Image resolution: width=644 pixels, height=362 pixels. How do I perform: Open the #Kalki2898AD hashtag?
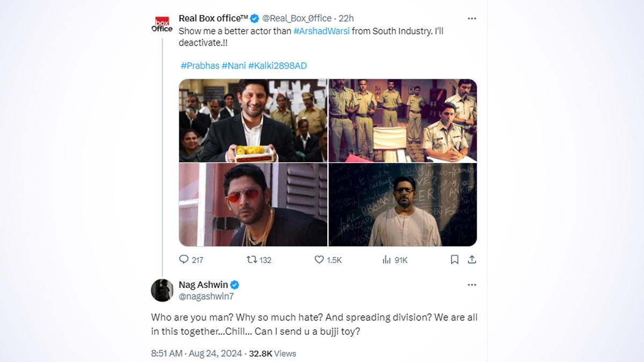277,65
